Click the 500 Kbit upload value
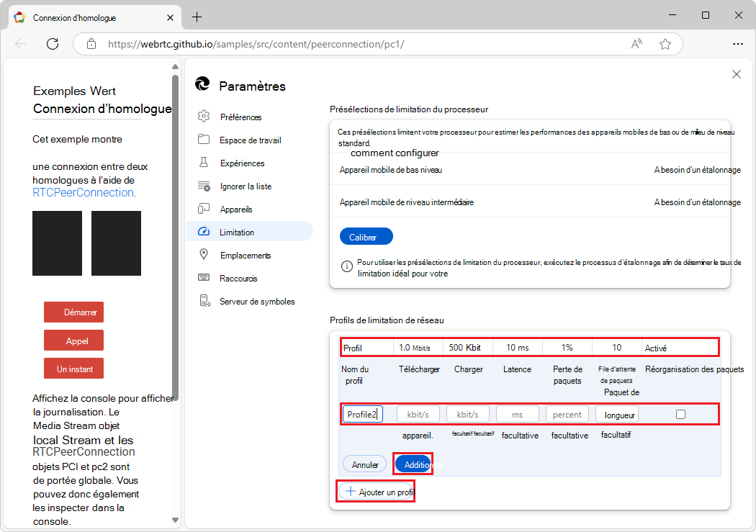756x532 pixels. 464,348
